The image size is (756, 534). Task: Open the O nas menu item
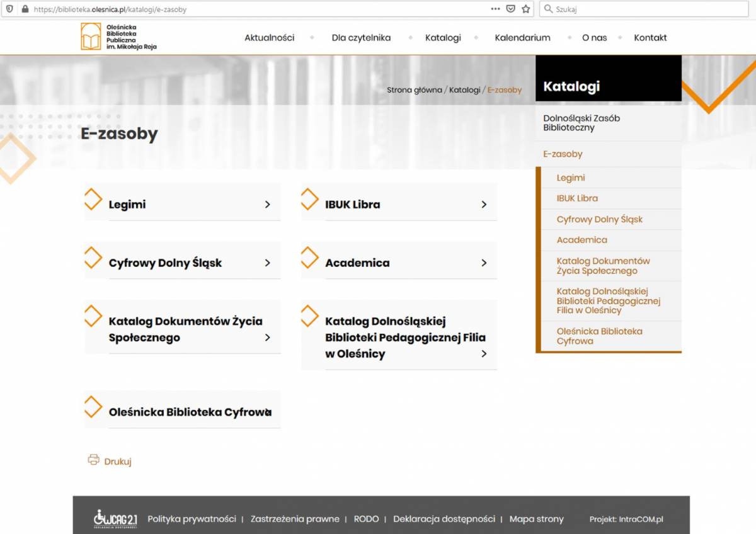(595, 38)
